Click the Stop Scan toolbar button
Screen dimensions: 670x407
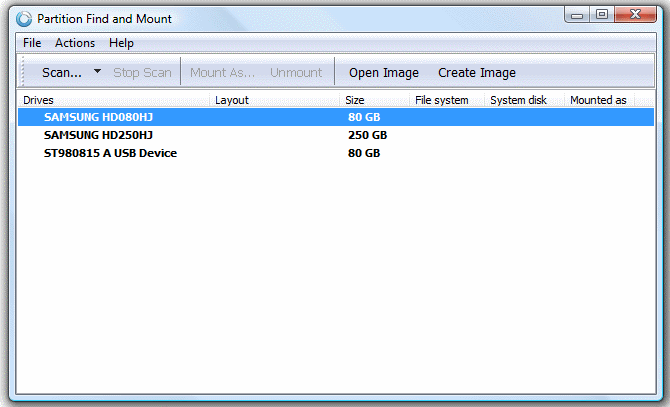point(142,73)
